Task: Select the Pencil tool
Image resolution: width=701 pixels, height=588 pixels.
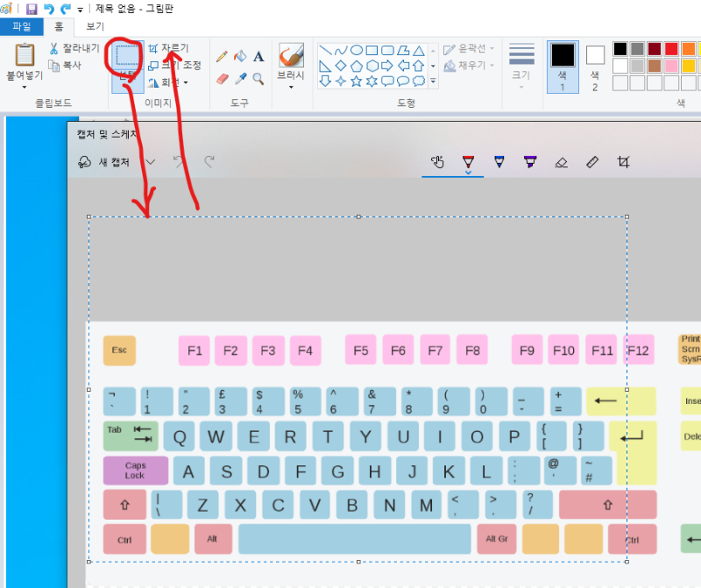Action: click(x=222, y=56)
